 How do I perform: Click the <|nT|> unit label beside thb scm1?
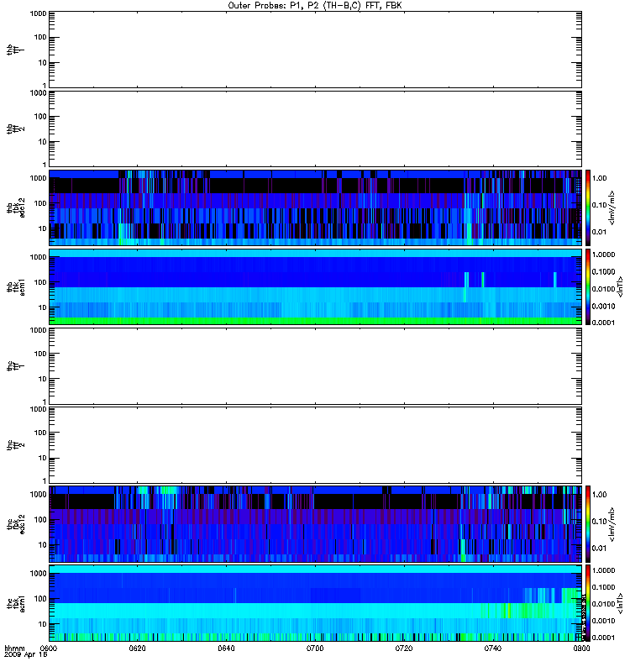tap(620, 286)
